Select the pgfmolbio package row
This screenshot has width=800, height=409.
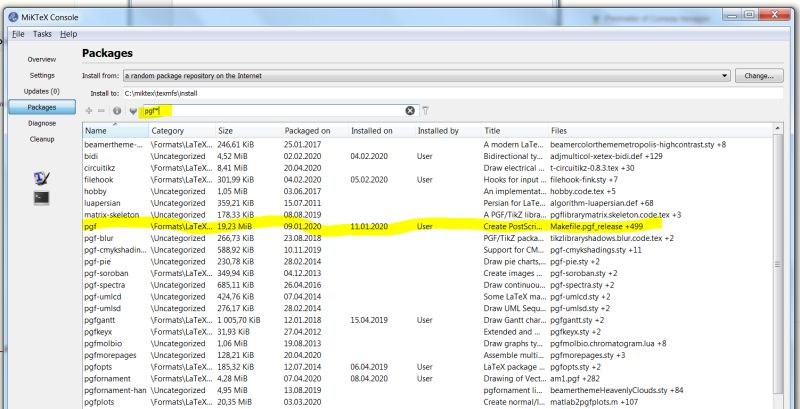(428, 344)
